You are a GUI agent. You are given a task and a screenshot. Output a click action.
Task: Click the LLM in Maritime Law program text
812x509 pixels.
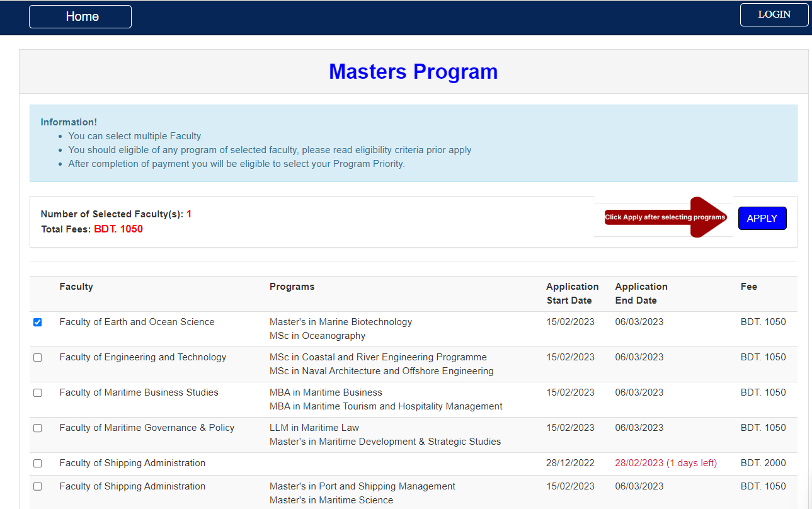click(x=314, y=428)
